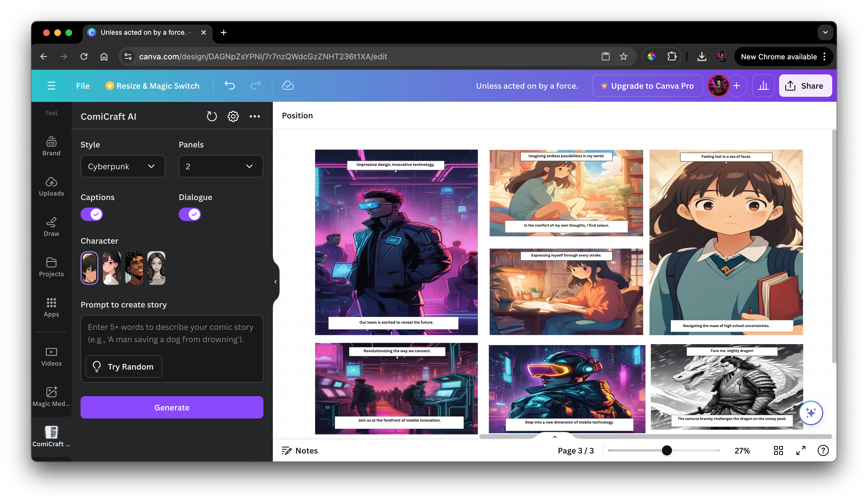Open Resize & Magic Switch menu
Image resolution: width=868 pixels, height=503 pixels.
[x=153, y=86]
